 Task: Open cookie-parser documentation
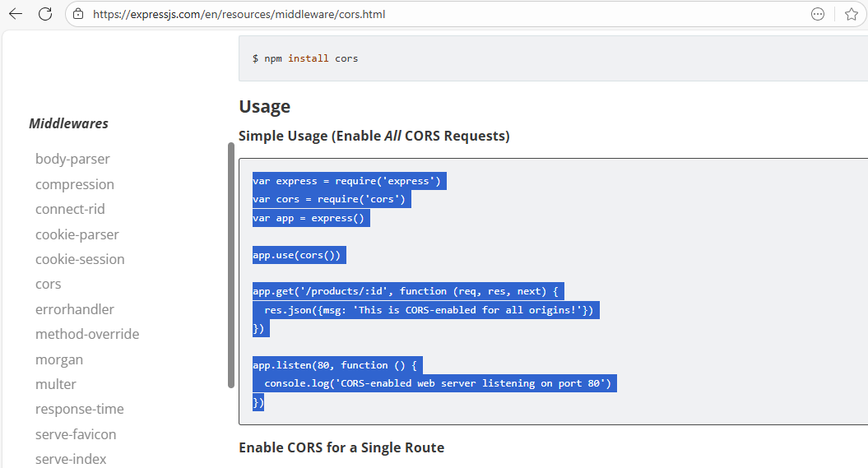(x=77, y=234)
